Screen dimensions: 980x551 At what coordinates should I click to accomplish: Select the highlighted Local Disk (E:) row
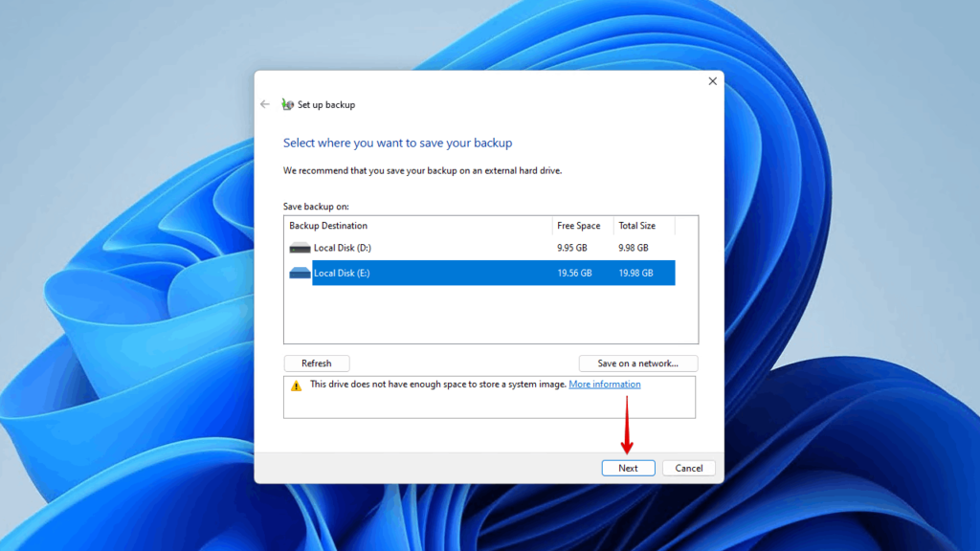click(x=431, y=272)
